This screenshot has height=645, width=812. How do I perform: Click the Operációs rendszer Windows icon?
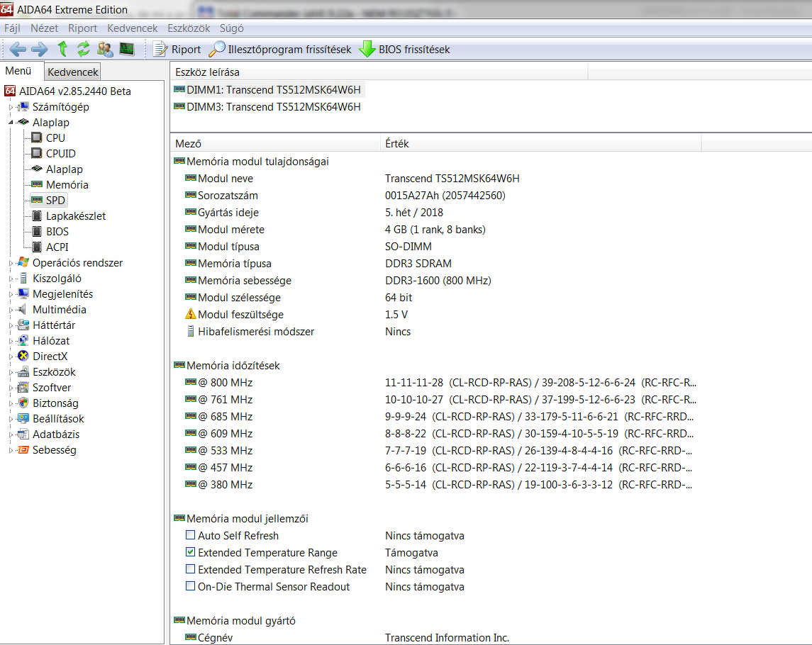pyautogui.click(x=23, y=262)
